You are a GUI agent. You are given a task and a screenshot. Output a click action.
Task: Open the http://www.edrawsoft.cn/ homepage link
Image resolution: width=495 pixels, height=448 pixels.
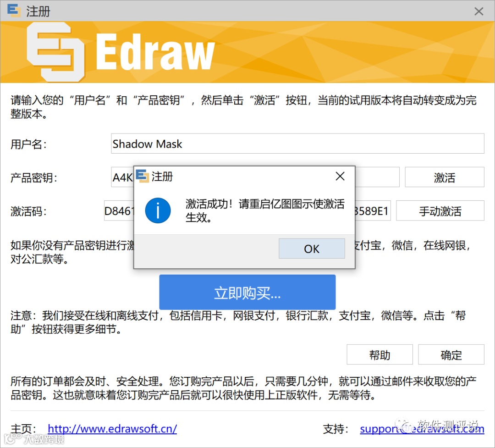tap(112, 429)
